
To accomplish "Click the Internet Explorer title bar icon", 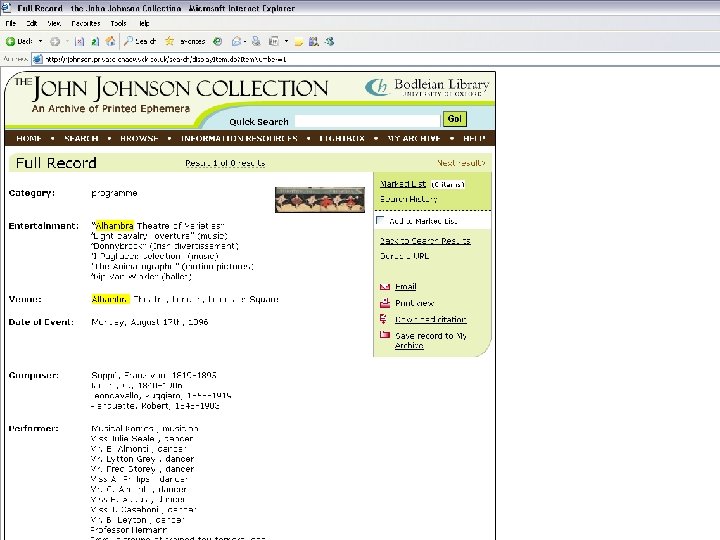I will coord(6,8).
